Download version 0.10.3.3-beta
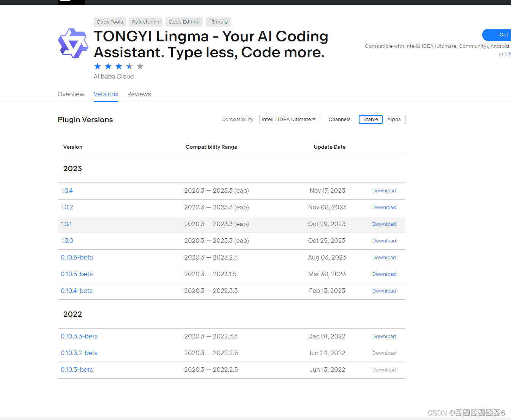 384,337
